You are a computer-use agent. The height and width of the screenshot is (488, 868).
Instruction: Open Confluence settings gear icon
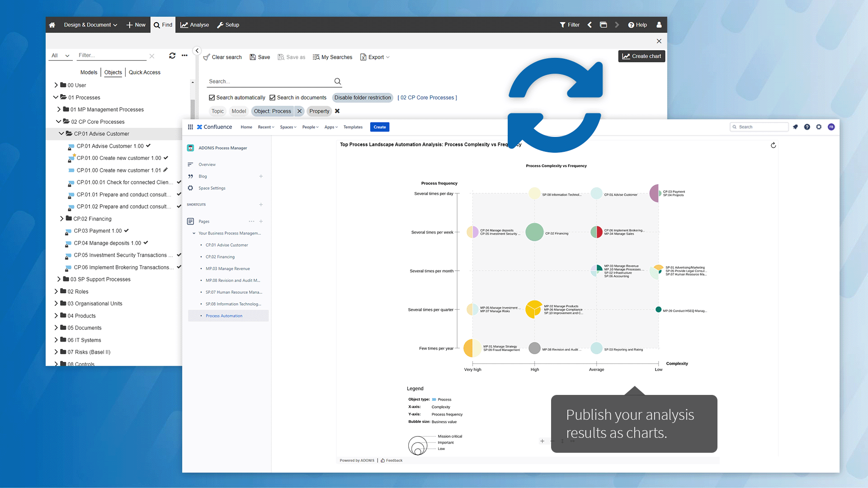[x=819, y=127]
